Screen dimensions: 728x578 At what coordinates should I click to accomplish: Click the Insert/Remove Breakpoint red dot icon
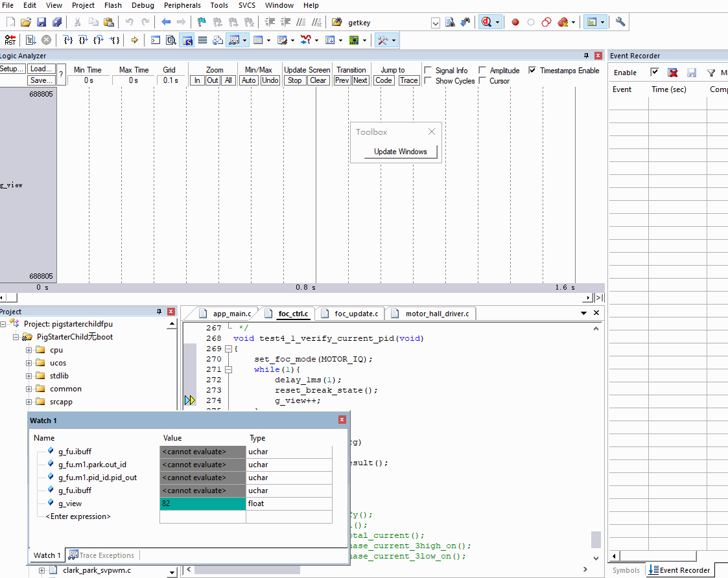515,22
